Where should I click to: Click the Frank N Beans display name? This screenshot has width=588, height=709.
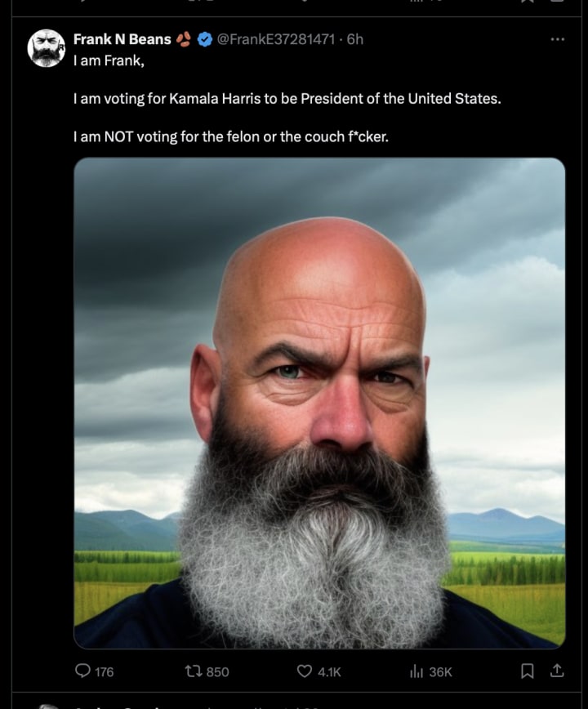point(122,39)
